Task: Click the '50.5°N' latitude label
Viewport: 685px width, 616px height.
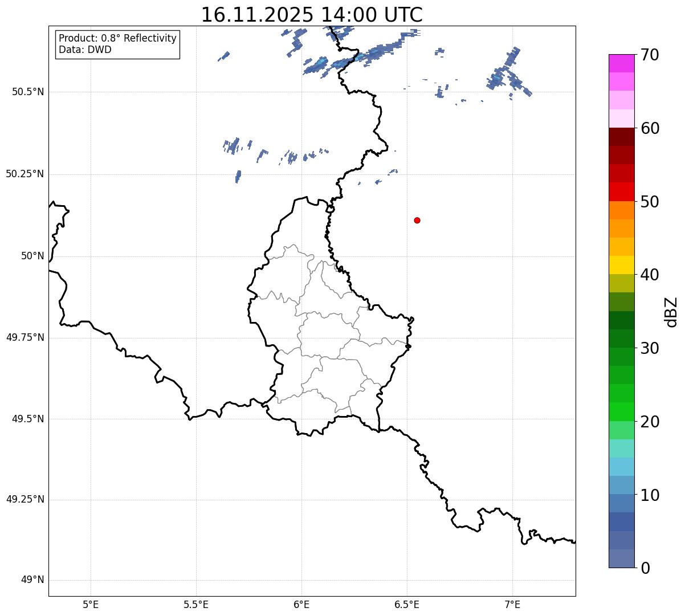Action: tap(28, 92)
